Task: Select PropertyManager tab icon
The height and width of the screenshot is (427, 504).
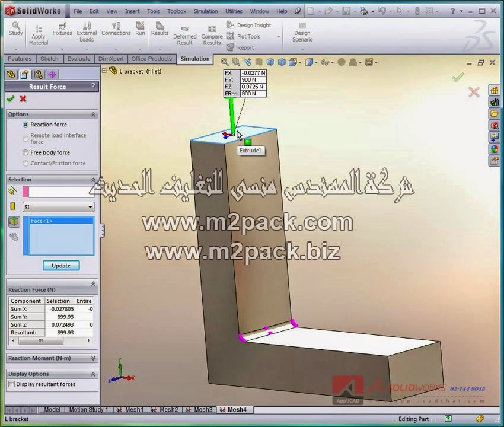Action: tap(24, 75)
